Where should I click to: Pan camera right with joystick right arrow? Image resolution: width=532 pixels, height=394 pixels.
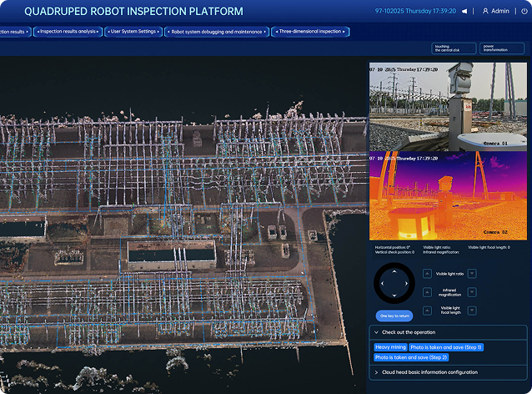pos(406,283)
